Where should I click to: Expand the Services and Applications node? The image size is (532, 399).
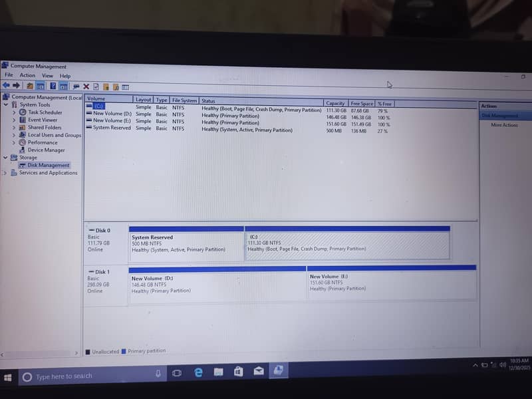[5, 173]
